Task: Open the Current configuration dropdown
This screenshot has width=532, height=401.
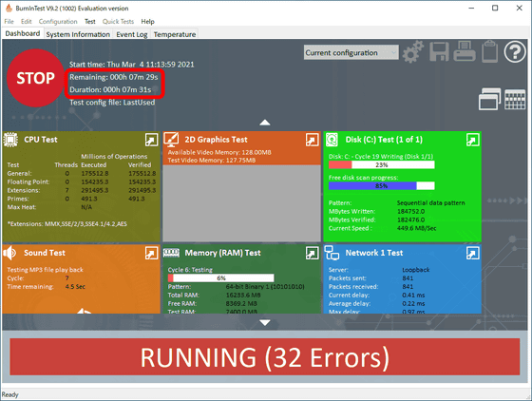Action: [x=351, y=52]
